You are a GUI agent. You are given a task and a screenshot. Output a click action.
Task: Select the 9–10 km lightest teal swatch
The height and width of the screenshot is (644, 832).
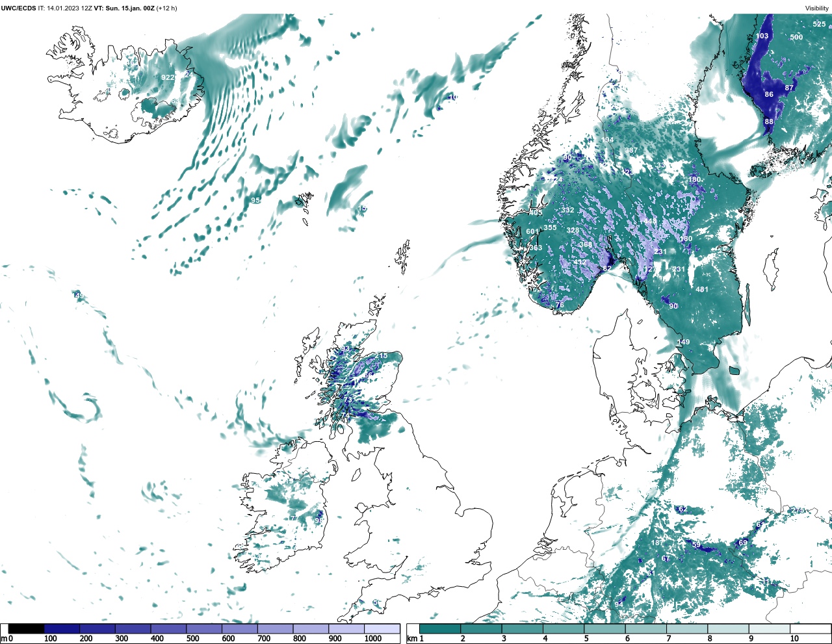[x=770, y=629]
